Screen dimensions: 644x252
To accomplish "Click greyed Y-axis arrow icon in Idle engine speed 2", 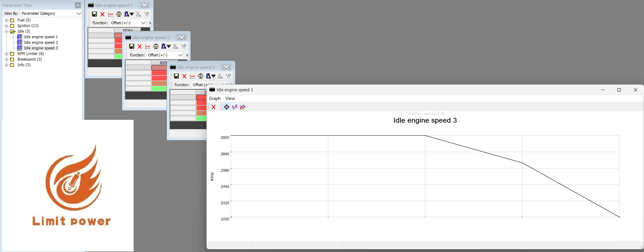I will point(184,46).
